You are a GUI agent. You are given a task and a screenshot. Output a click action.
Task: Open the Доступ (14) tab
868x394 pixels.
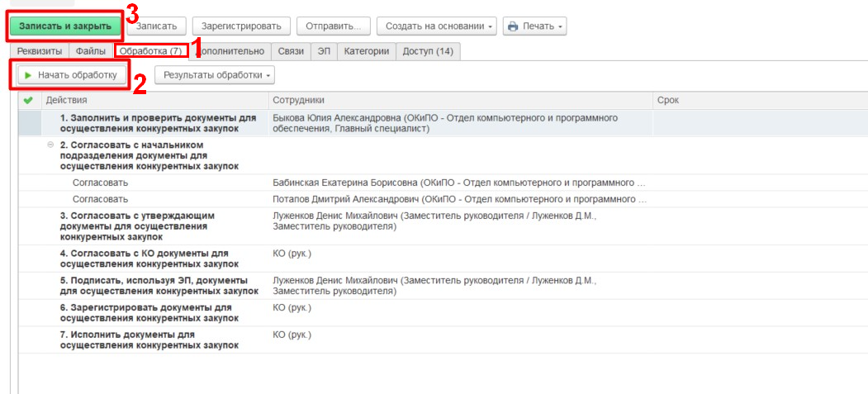[427, 51]
